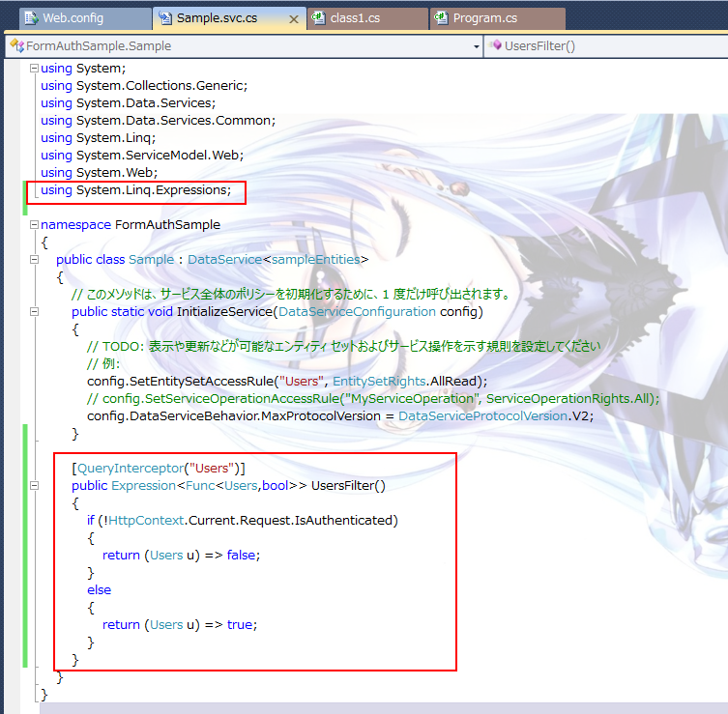Click the class1.cs C# file icon

coord(316,18)
